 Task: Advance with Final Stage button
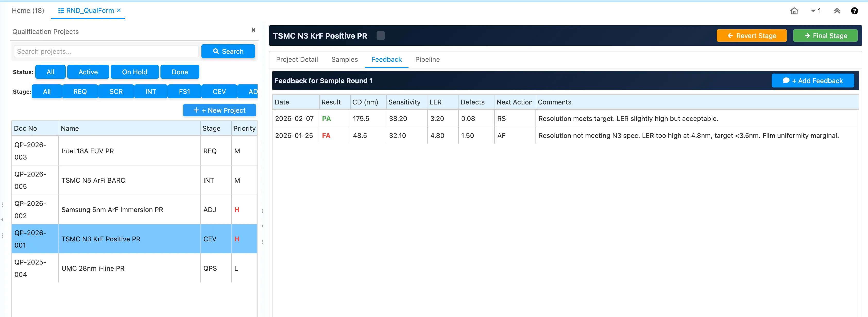tap(825, 36)
